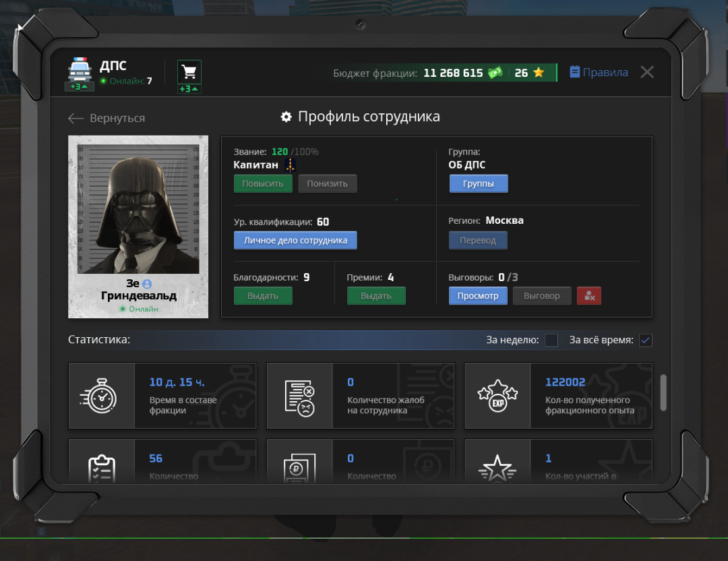Click the 56 statistic value
728x561 pixels.
[156, 459]
